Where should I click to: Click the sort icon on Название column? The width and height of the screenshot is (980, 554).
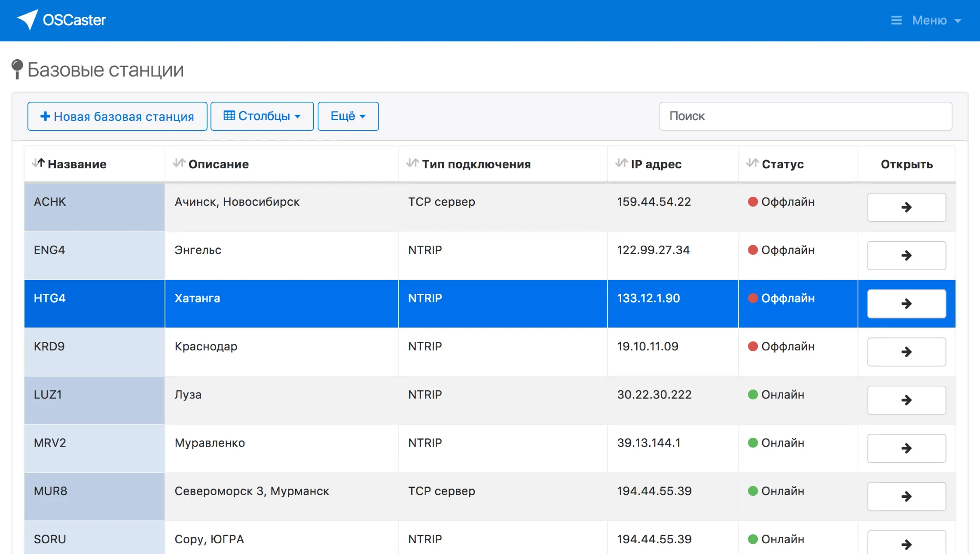tap(38, 163)
